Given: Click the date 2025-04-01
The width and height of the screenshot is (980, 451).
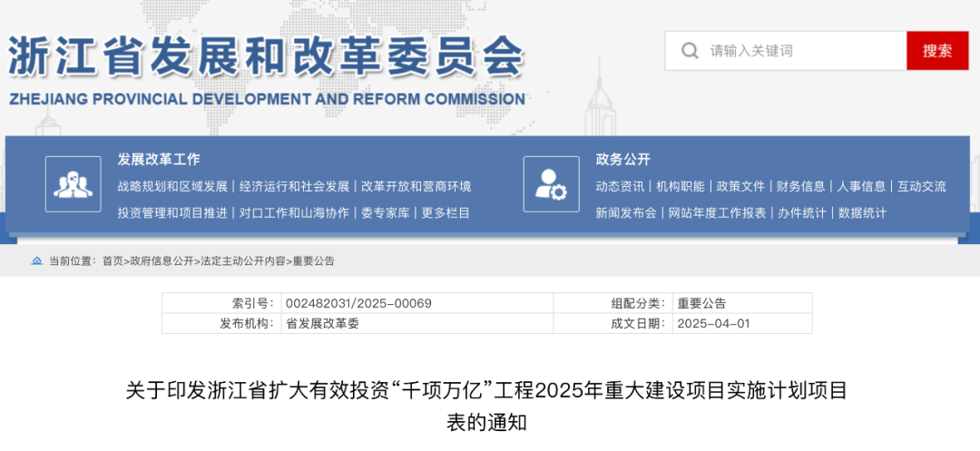Looking at the screenshot, I should [714, 324].
